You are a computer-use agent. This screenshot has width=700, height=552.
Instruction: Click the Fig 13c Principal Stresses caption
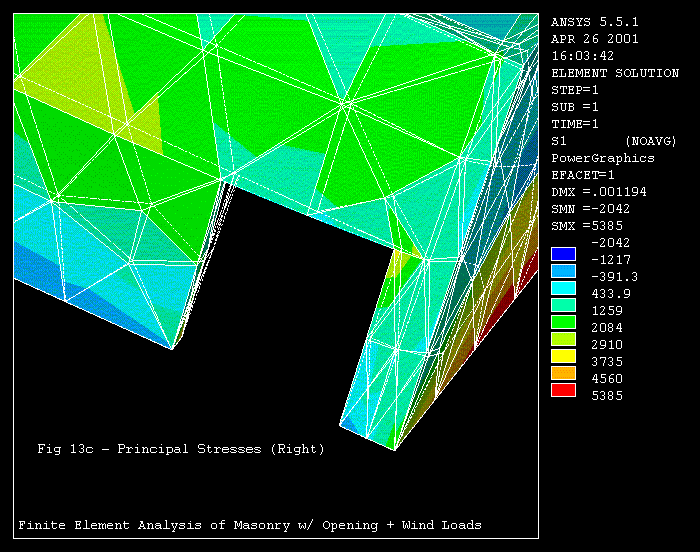click(x=181, y=449)
